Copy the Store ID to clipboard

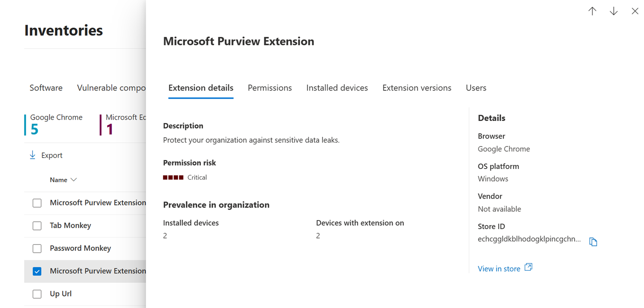pos(593,242)
